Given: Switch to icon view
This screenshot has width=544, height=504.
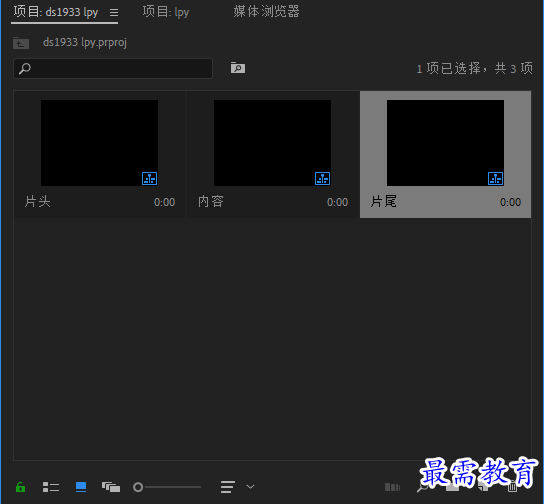Looking at the screenshot, I should click(x=81, y=487).
